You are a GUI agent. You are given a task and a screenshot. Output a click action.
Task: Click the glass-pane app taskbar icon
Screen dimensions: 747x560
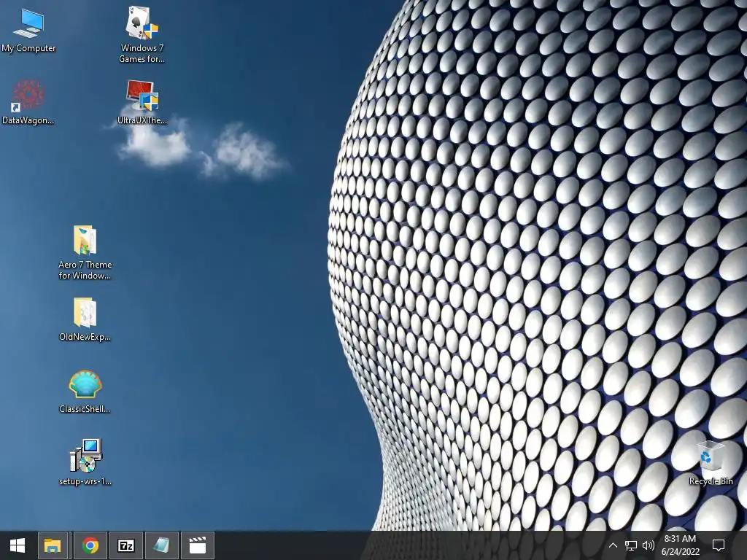(161, 545)
